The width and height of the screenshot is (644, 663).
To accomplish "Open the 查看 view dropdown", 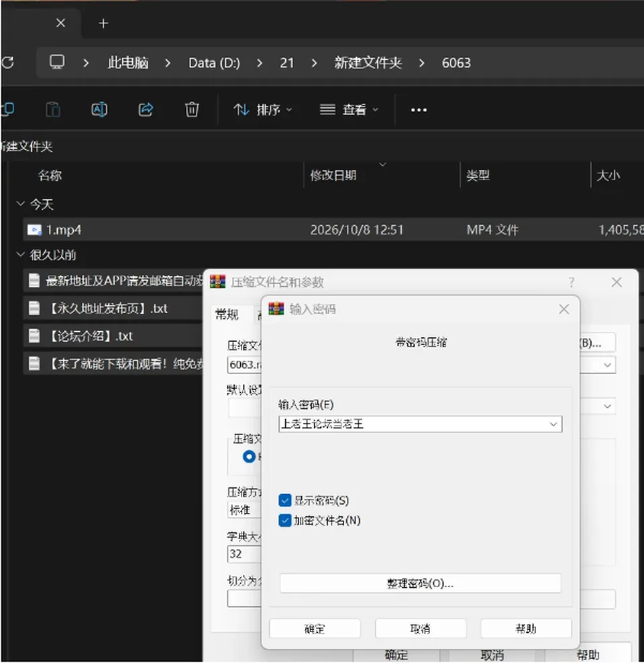I will (349, 110).
